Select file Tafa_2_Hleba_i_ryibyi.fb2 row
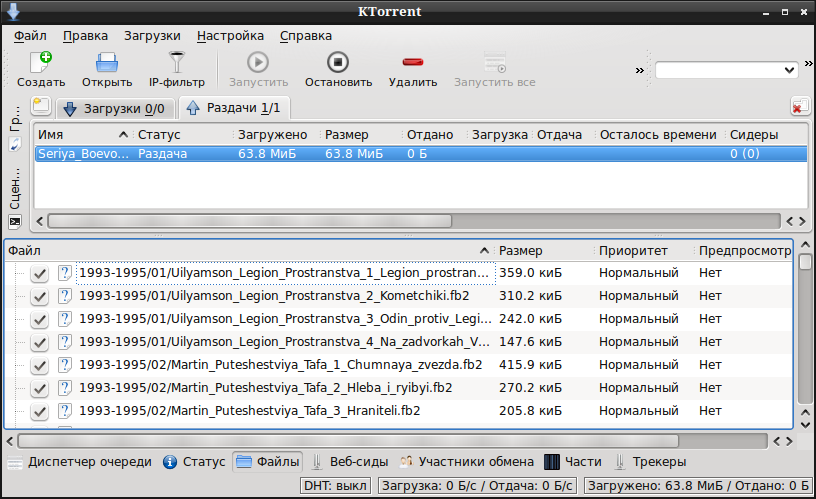This screenshot has width=816, height=499. pyautogui.click(x=399, y=388)
